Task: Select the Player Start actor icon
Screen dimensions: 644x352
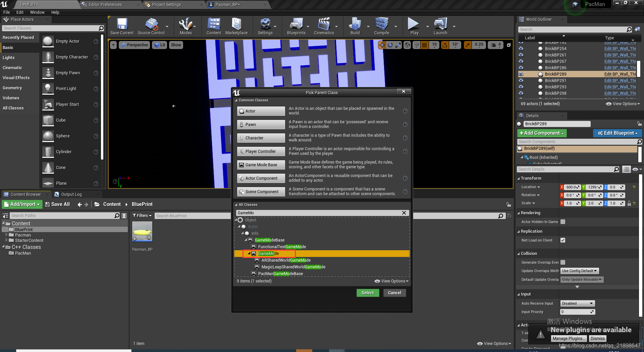Action: point(48,104)
